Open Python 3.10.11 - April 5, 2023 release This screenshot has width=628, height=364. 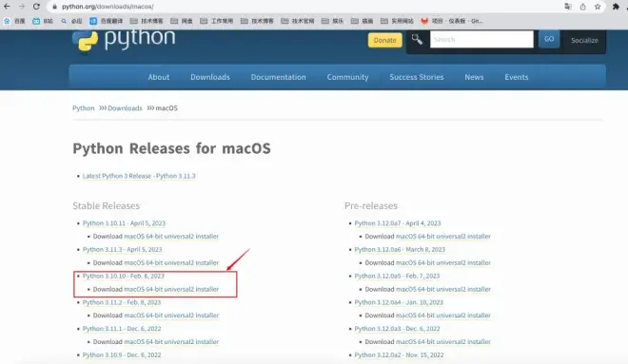(124, 223)
